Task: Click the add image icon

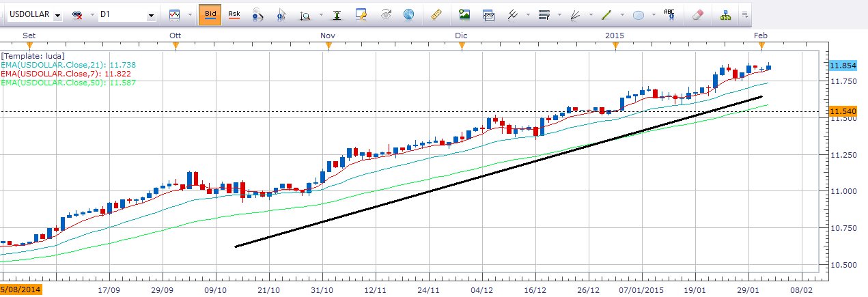Action: pyautogui.click(x=464, y=14)
